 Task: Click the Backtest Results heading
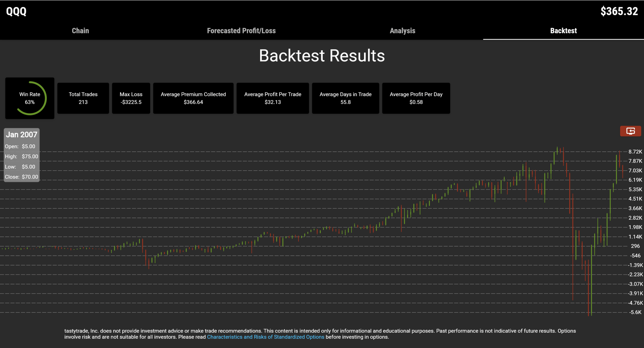[322, 56]
